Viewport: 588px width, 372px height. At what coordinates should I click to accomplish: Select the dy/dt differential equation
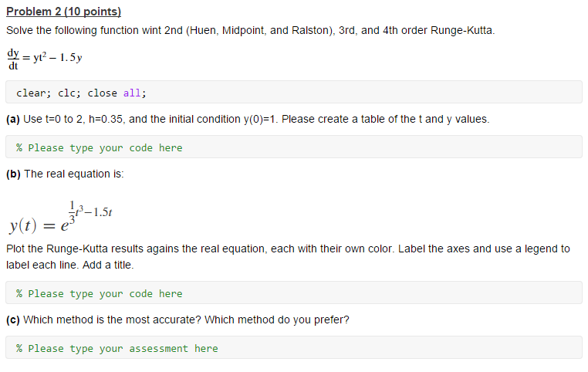(44, 59)
